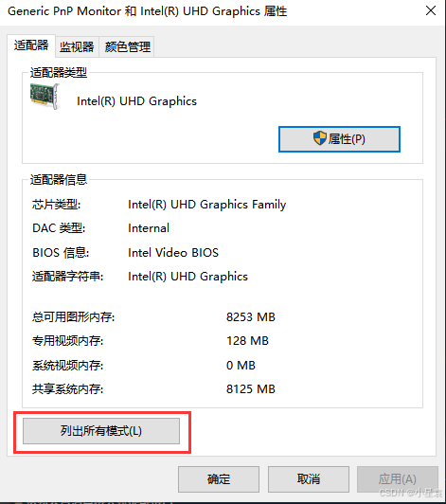Click the greyed 应用(A) button
The width and height of the screenshot is (446, 504).
[x=398, y=479]
